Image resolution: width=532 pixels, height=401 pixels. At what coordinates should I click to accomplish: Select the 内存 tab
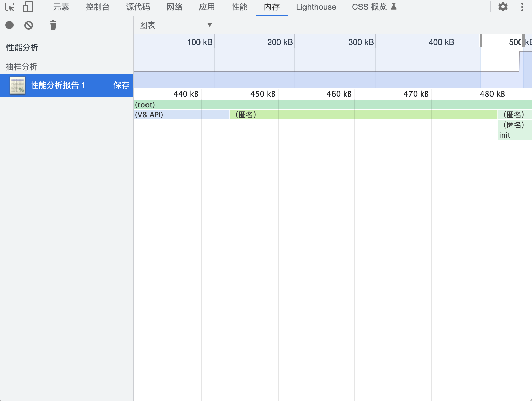(x=272, y=7)
